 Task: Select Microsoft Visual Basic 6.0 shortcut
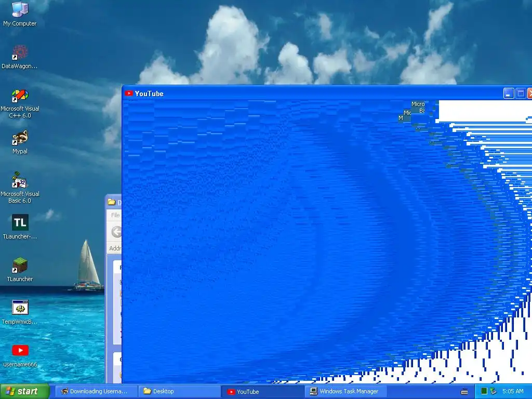point(20,188)
